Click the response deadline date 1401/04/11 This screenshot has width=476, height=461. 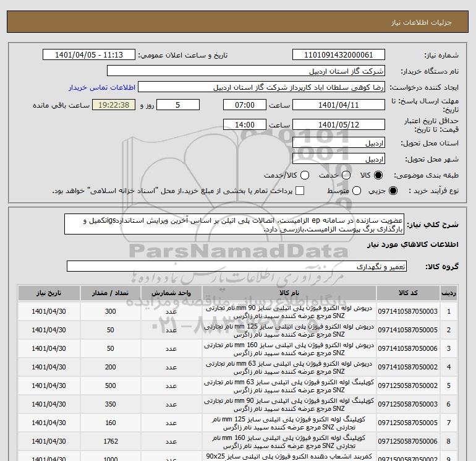point(339,105)
